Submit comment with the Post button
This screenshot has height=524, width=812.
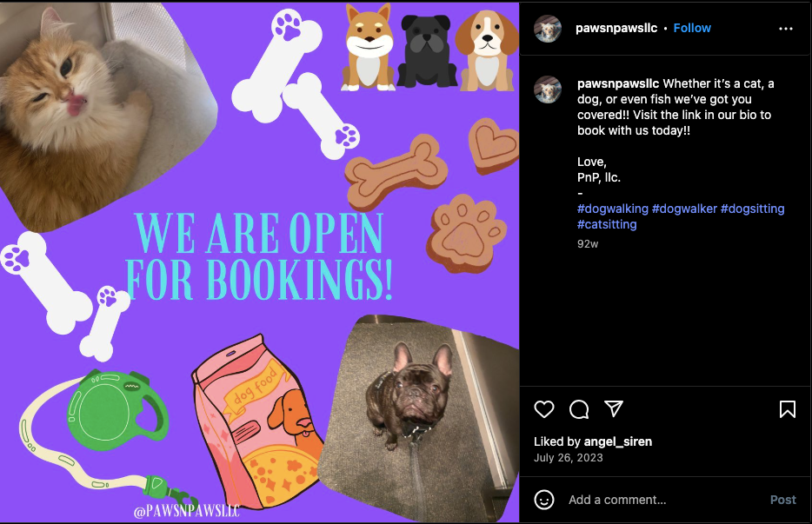[782, 500]
